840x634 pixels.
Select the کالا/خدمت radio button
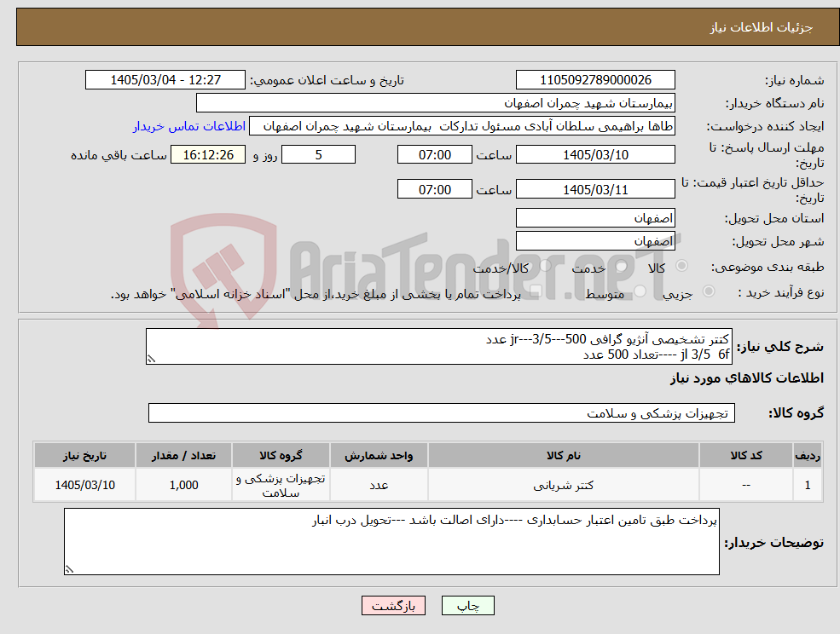pos(545,266)
